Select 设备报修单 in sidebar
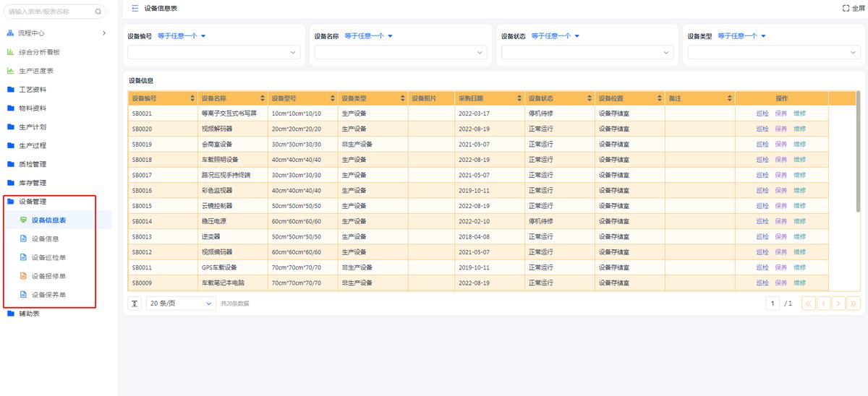 click(49, 276)
